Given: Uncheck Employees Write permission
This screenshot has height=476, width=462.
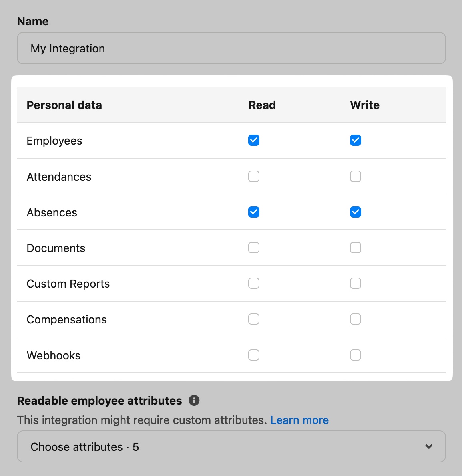Looking at the screenshot, I should 356,141.
